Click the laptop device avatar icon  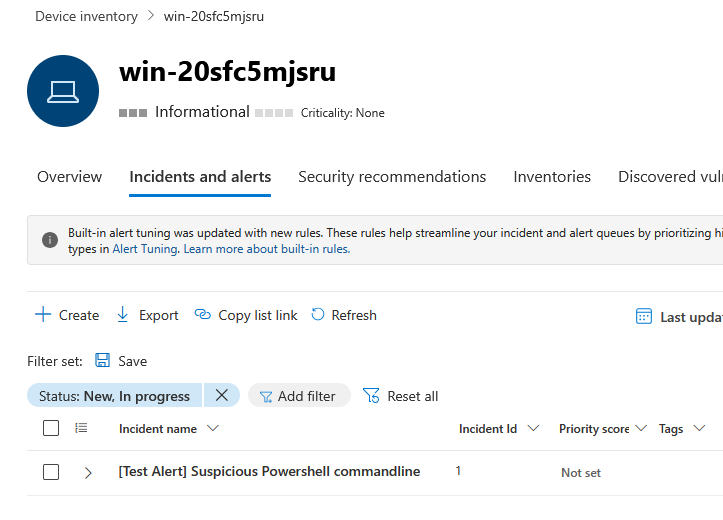(x=63, y=91)
